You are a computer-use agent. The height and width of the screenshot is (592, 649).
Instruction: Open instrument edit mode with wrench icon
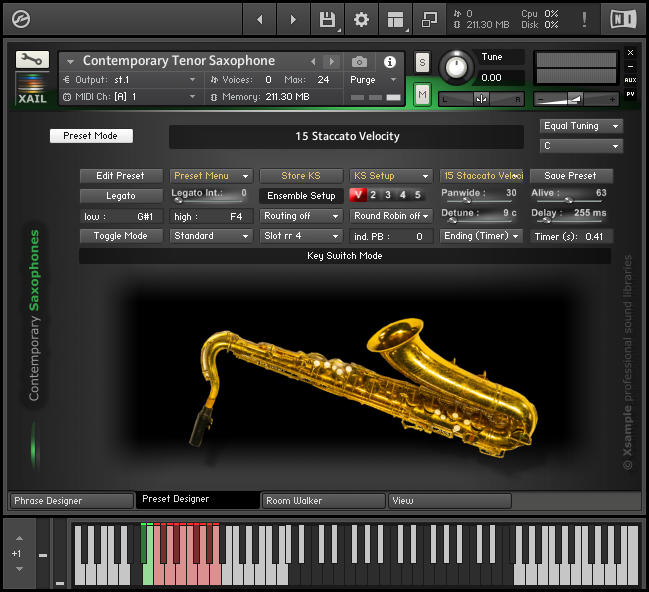(32, 60)
